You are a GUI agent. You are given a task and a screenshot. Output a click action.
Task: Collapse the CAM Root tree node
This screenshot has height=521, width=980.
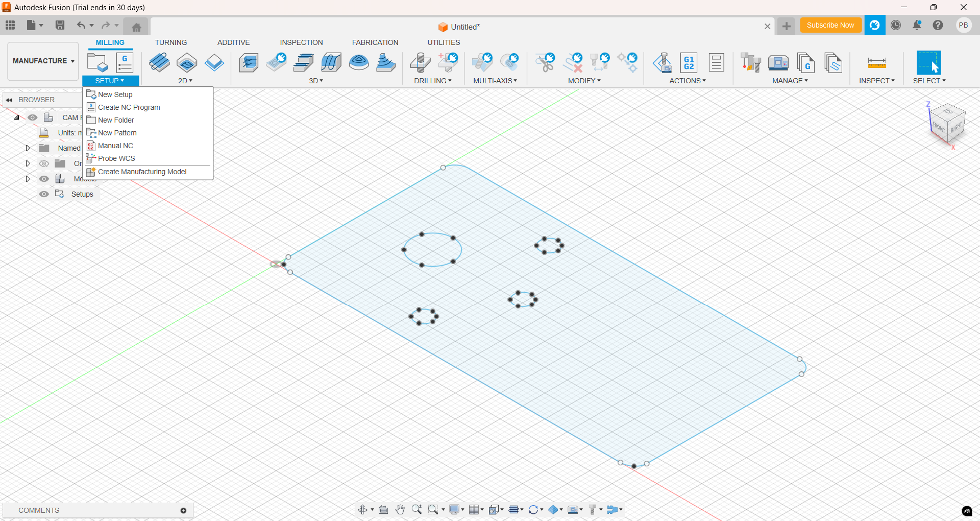pyautogui.click(x=17, y=117)
